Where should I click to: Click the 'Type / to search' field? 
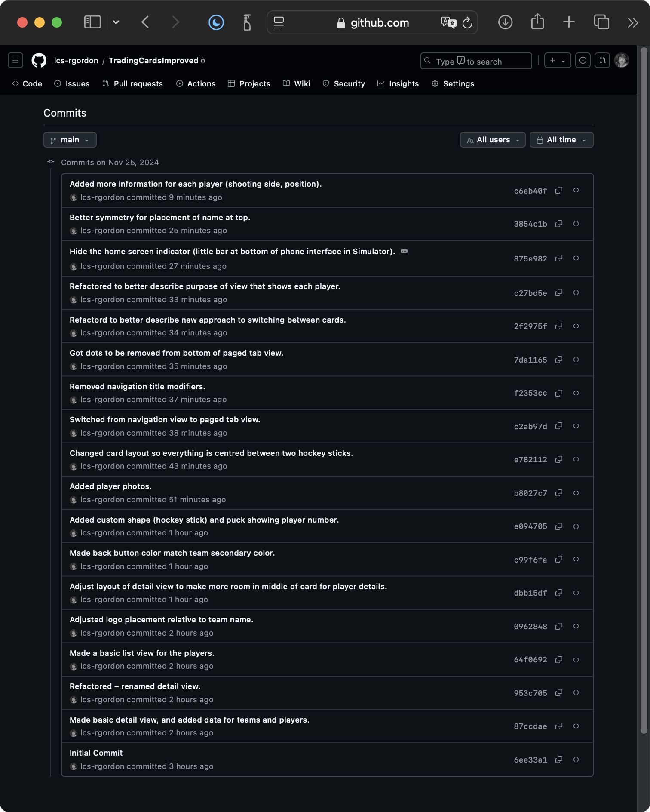click(x=475, y=61)
